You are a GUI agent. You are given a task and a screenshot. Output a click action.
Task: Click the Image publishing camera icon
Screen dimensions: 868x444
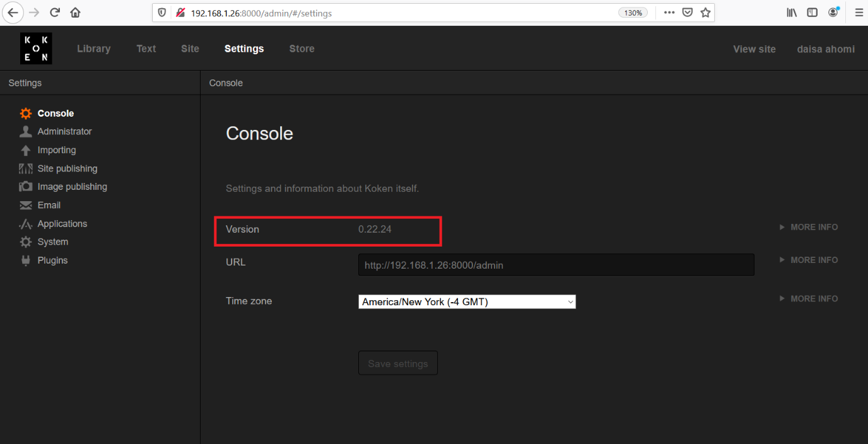(x=25, y=187)
